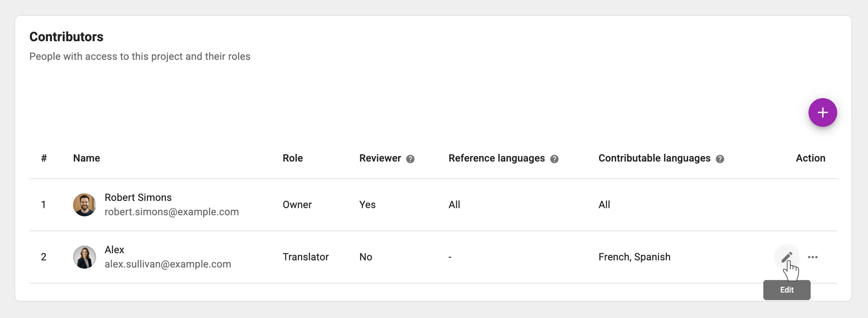Select the name Robert Simons
Screen dimensions: 868x318
138,197
